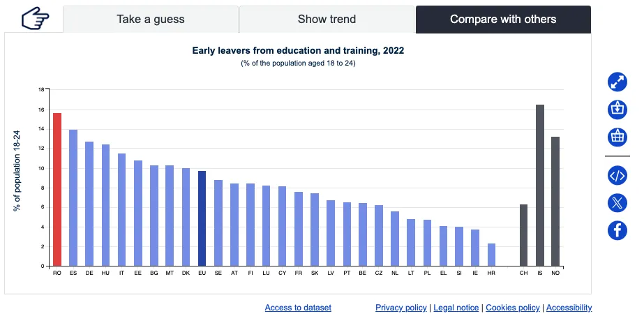This screenshot has height=323, width=644.
Task: Open the embed code icon
Action: (617, 176)
